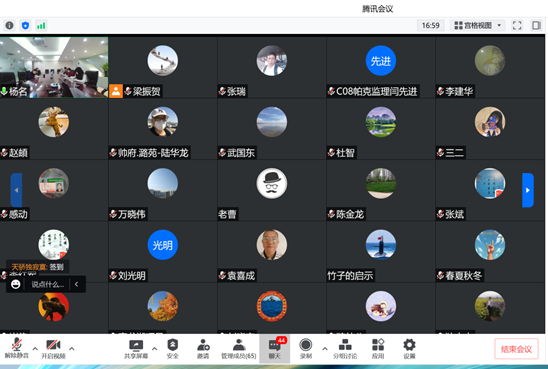Select 陈金龙's avatar
The image size is (548, 369).
381,183
